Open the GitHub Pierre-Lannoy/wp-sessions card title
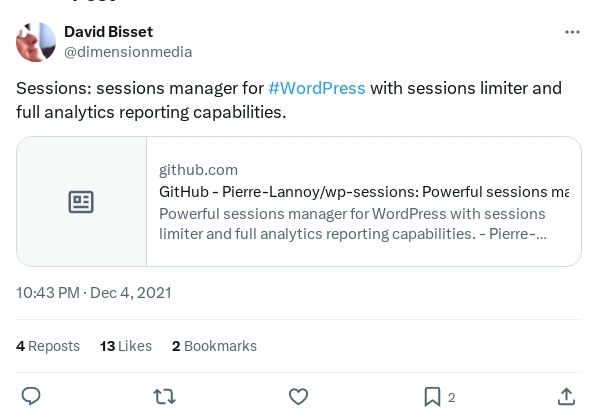Viewport: 598px width, 410px height. pos(364,192)
